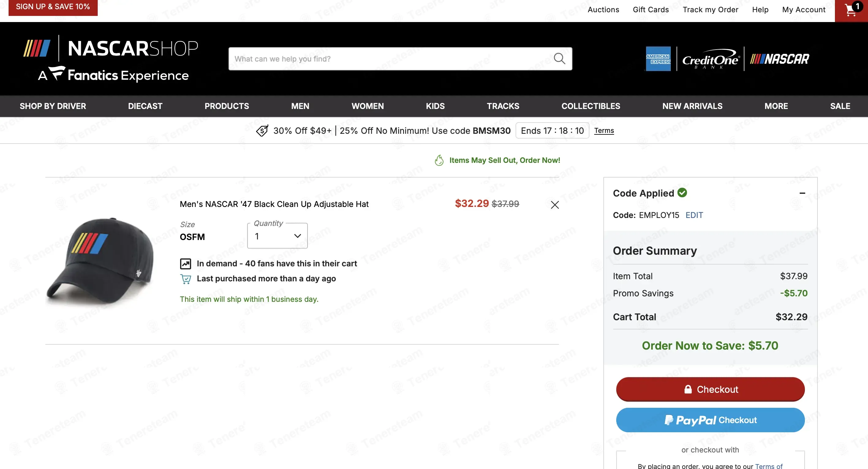868x469 pixels.
Task: Remove the hat from cart
Action: [555, 205]
